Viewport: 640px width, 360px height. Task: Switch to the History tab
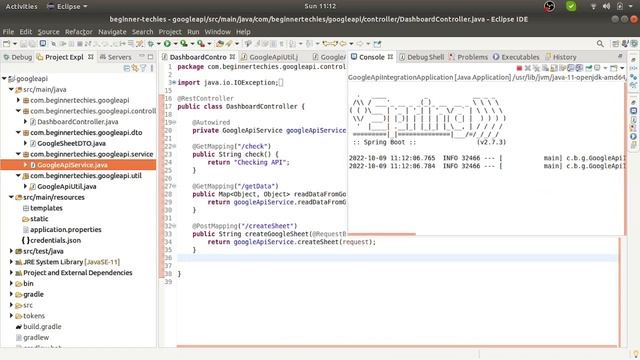click(561, 57)
